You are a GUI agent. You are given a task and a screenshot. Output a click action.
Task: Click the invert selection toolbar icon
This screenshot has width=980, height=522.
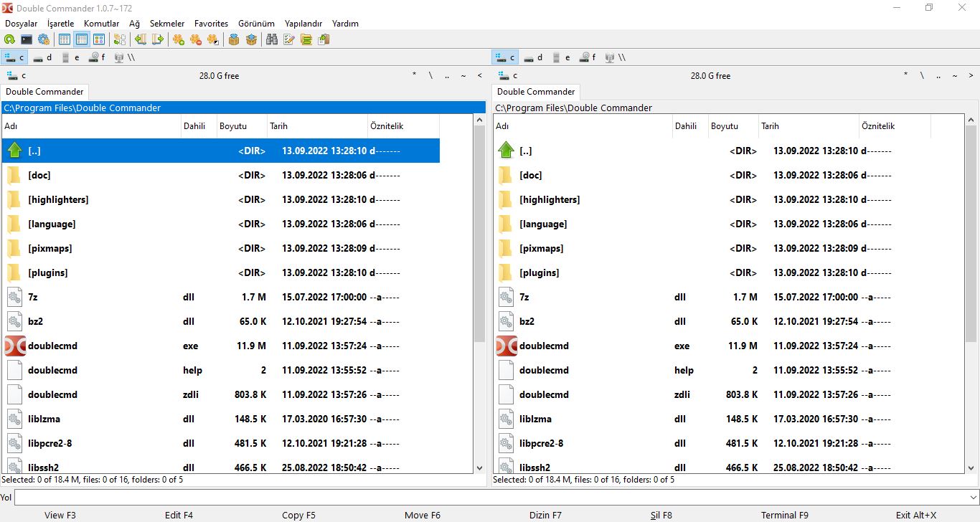(x=213, y=39)
